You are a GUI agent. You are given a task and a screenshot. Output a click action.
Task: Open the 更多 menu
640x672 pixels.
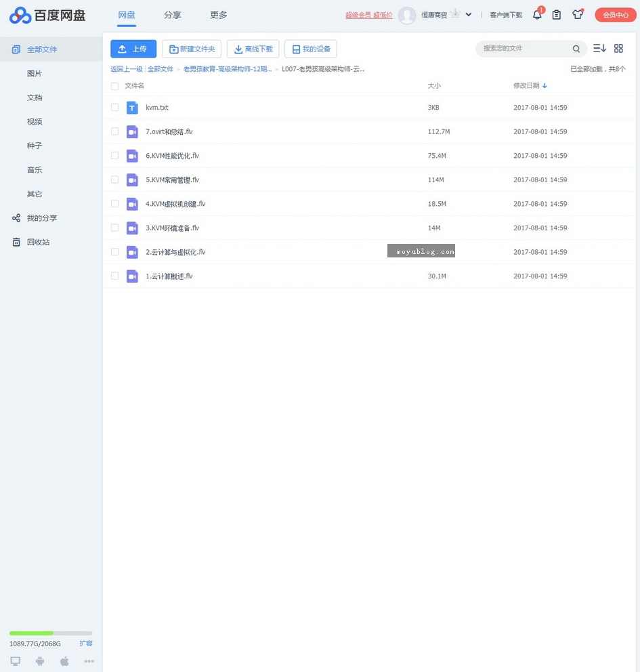(x=218, y=14)
